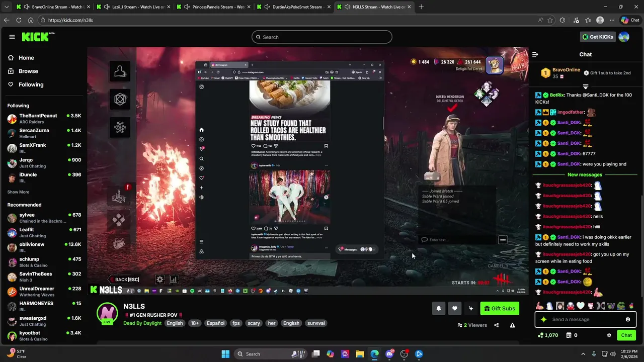The height and width of the screenshot is (362, 644).
Task: Open sylvee recommended channel
Action: [x=44, y=218]
